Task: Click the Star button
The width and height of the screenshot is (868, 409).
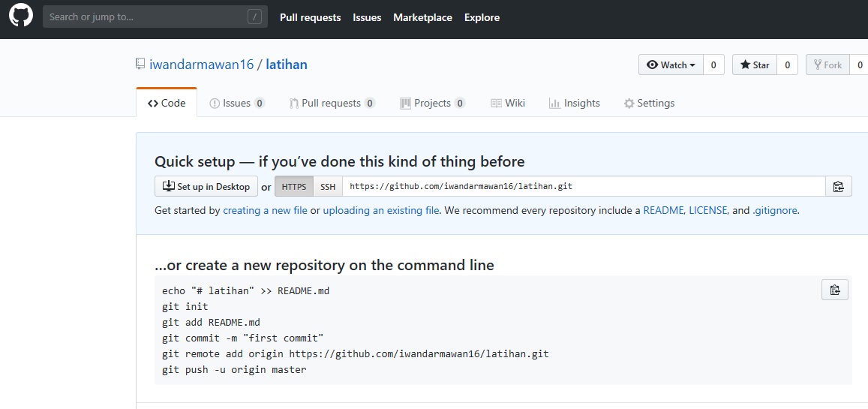Action: (755, 65)
